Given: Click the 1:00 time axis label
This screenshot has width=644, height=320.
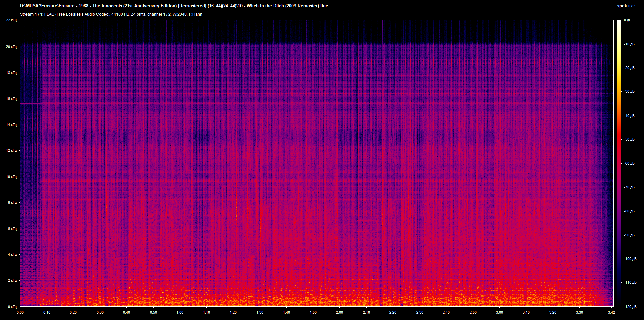Looking at the screenshot, I should tap(180, 312).
